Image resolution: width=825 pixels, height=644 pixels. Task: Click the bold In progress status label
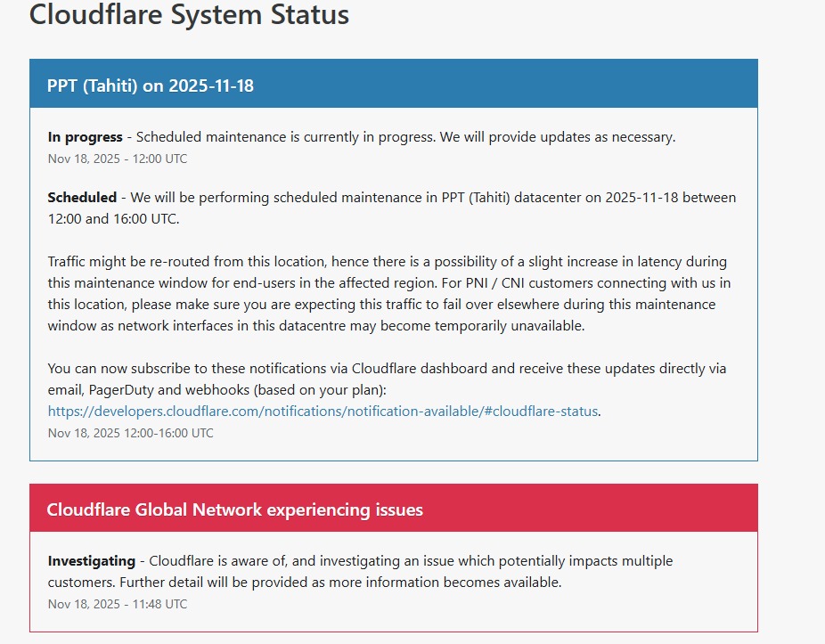point(84,136)
